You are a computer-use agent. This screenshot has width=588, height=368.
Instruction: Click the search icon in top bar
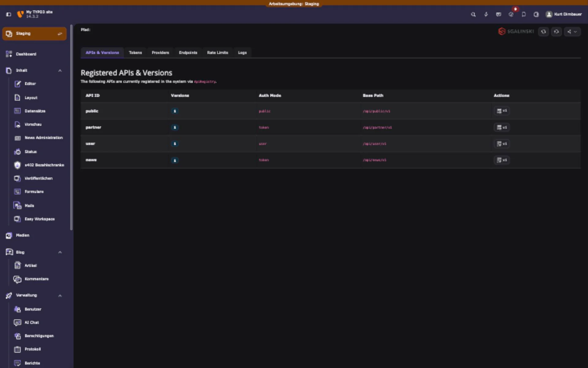pos(473,14)
